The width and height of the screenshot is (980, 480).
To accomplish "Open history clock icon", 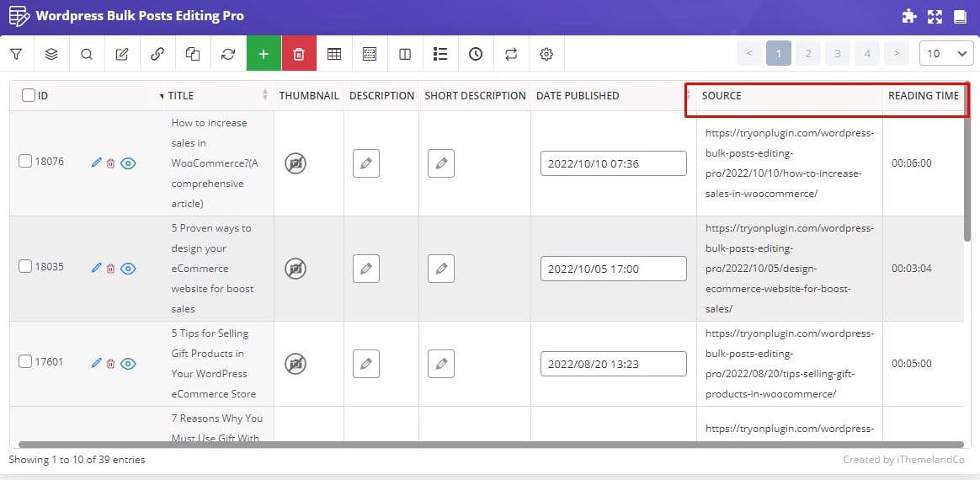I will (476, 54).
